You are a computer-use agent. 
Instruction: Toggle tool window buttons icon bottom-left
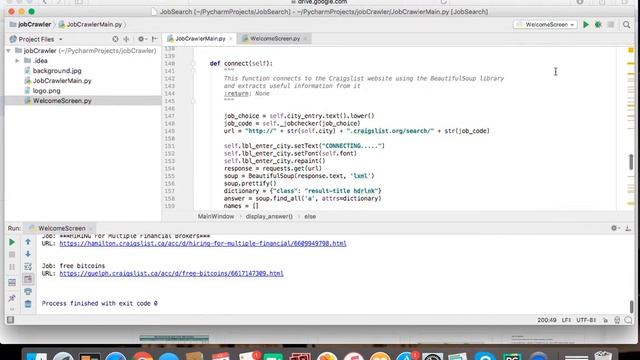(11, 320)
